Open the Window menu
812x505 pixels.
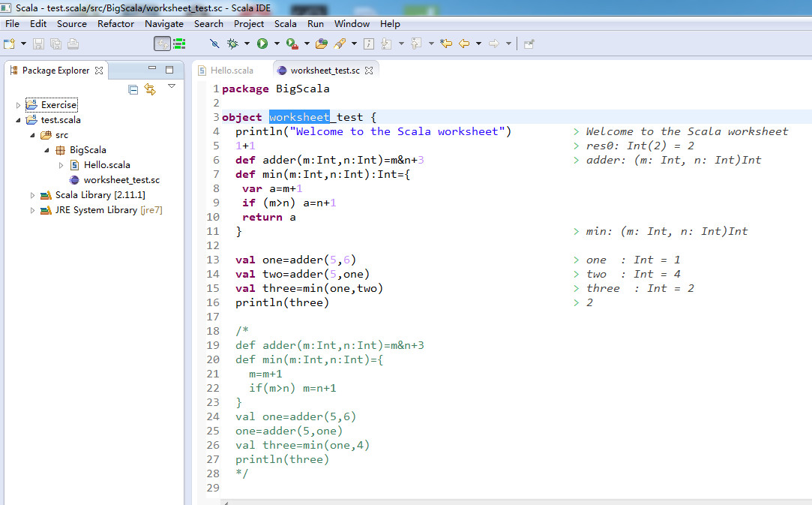click(x=352, y=24)
